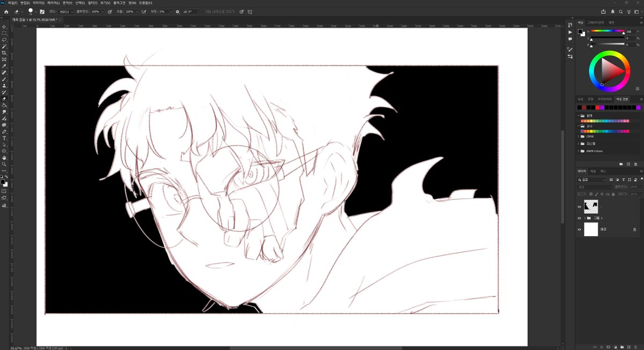The image size is (644, 350).
Task: Open the 필터(T) menu
Action: coord(93,3)
